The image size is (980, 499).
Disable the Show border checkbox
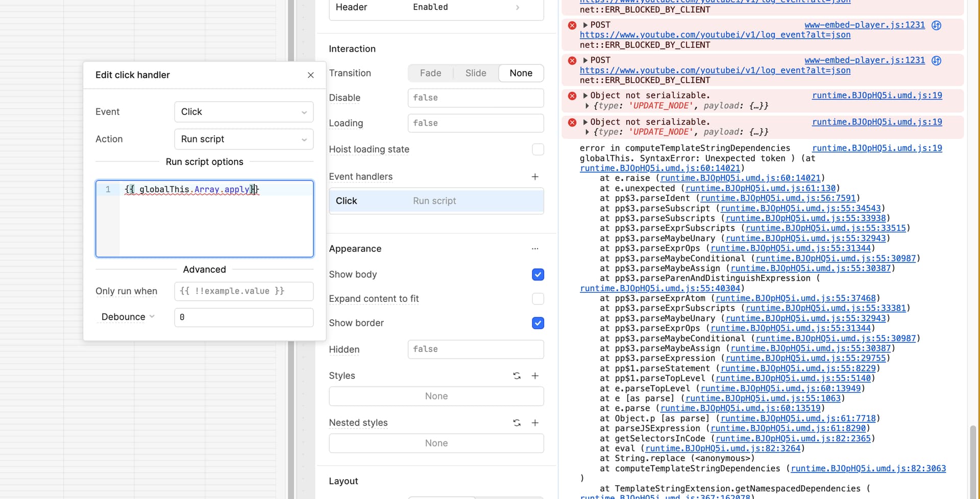(x=538, y=323)
